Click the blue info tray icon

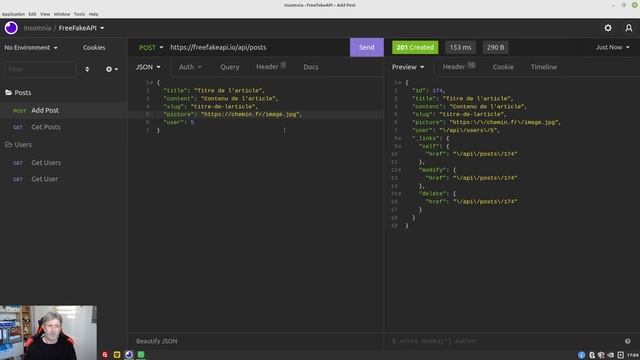tap(582, 355)
